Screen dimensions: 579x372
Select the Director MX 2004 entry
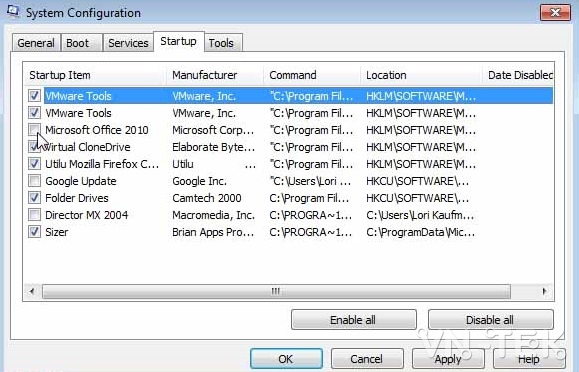[87, 215]
